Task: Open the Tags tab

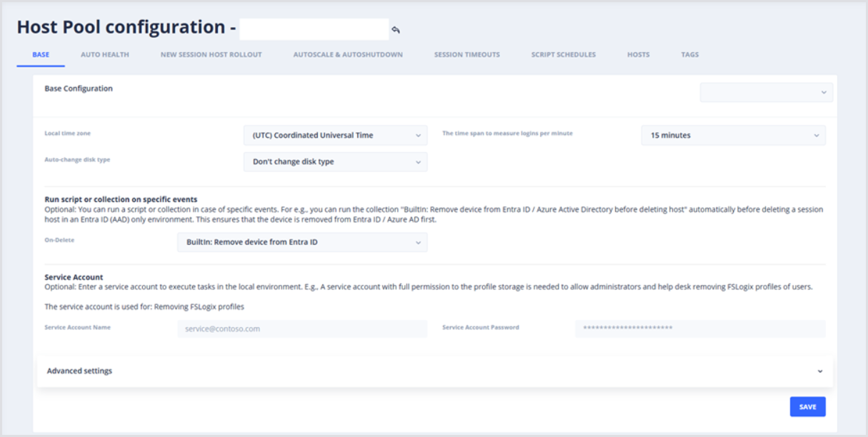Action: (689, 54)
